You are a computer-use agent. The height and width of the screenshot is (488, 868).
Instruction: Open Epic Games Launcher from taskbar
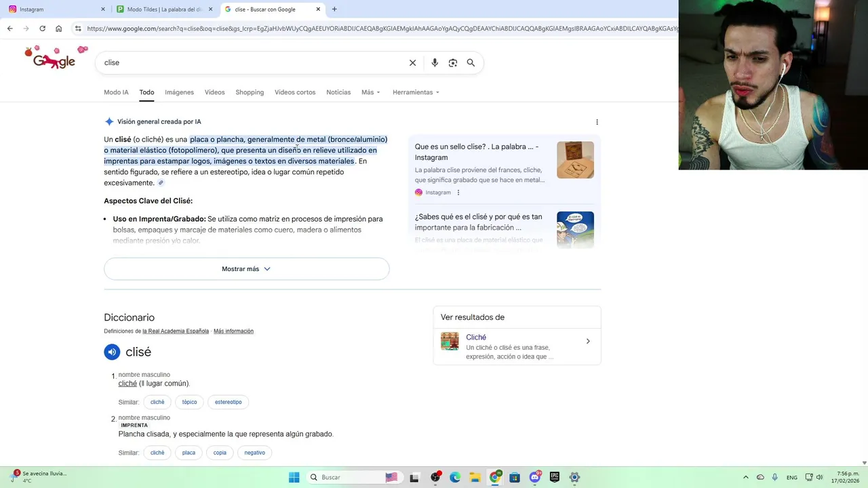click(555, 477)
